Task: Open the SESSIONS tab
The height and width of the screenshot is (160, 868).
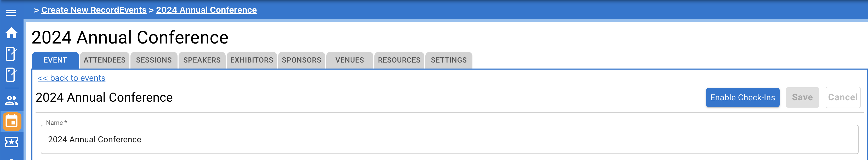Action: click(154, 60)
